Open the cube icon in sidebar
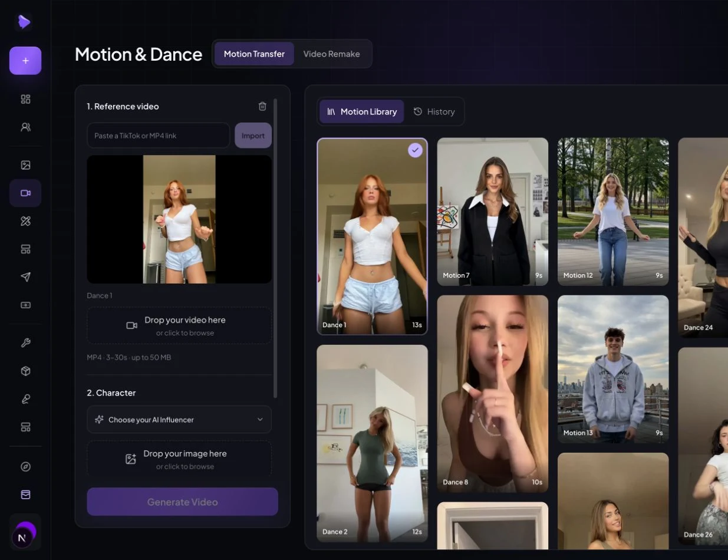The height and width of the screenshot is (560, 728). [25, 371]
